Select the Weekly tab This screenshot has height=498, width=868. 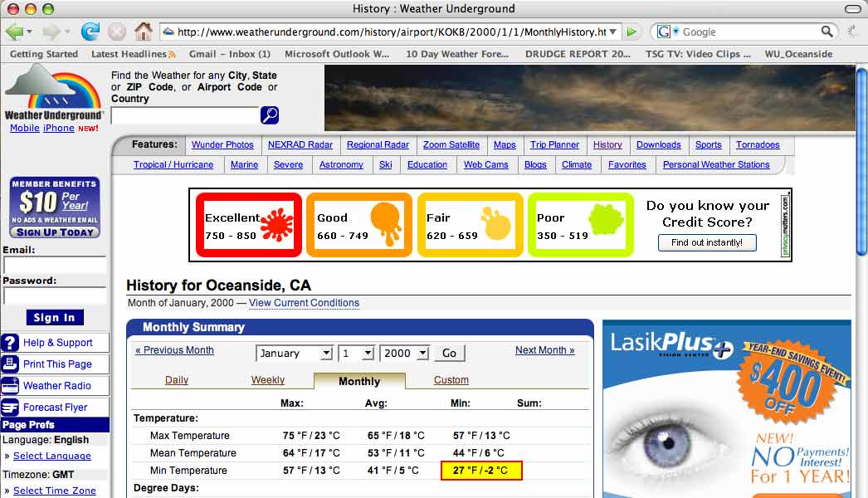pos(268,380)
